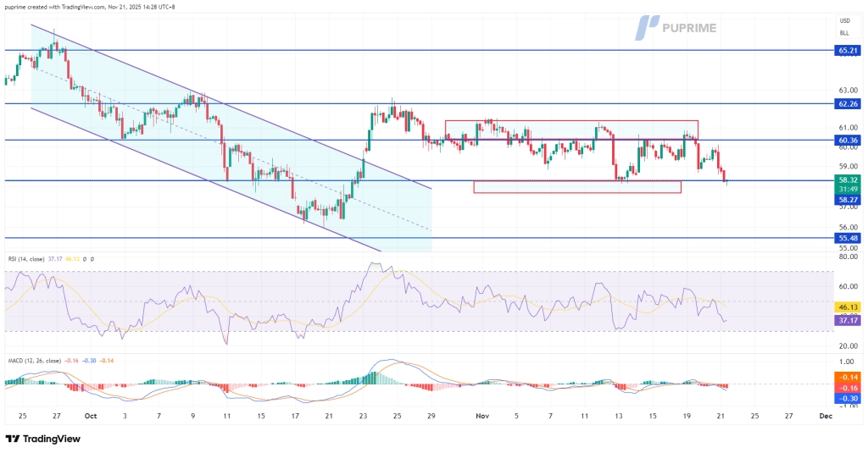Select the BLL unit label
This screenshot has height=453, width=868.
pos(844,33)
